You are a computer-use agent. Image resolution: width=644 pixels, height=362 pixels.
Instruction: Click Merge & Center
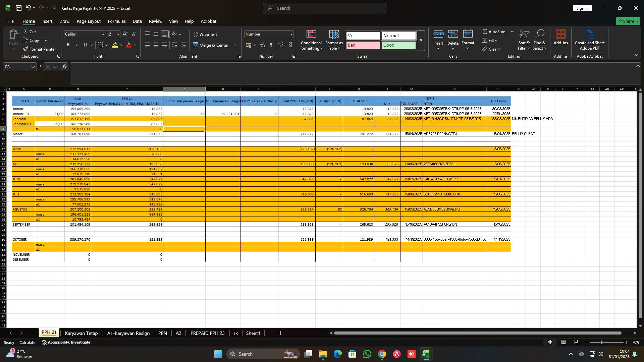click(x=211, y=45)
